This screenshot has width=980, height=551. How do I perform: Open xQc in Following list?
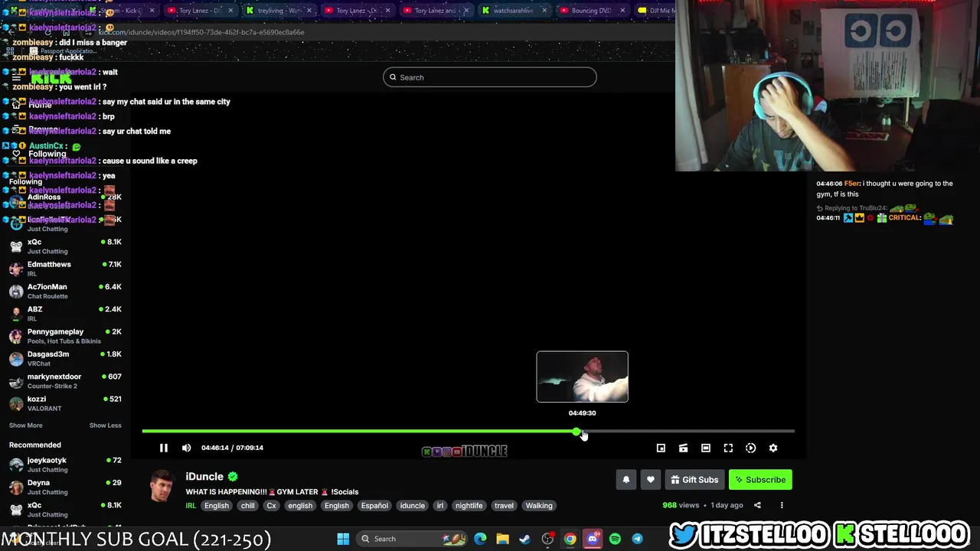pos(65,246)
